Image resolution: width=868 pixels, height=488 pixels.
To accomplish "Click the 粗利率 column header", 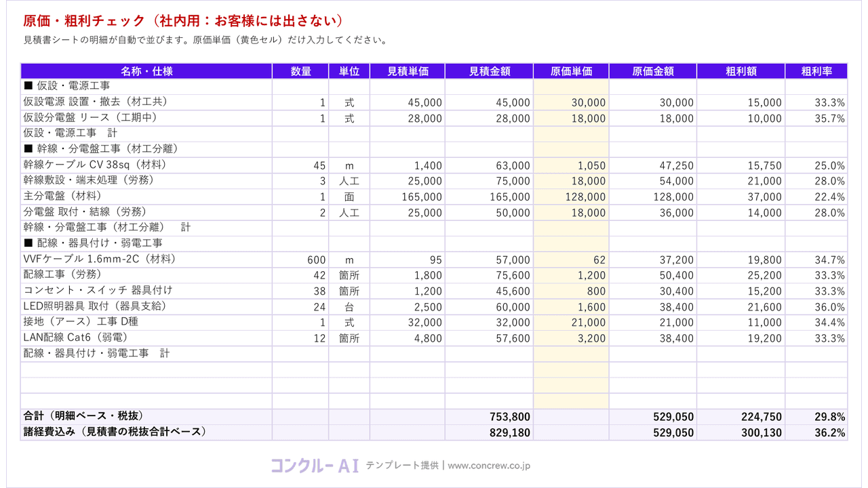I will click(x=816, y=71).
